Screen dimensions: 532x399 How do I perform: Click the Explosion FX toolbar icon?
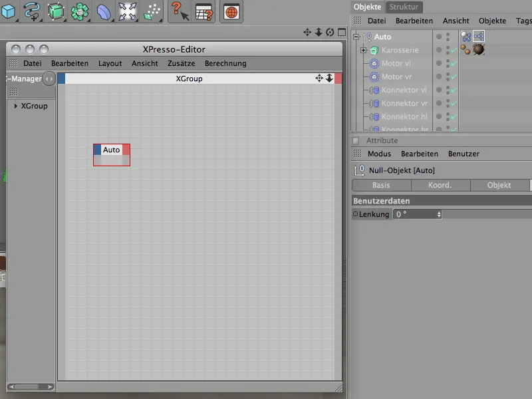128,11
